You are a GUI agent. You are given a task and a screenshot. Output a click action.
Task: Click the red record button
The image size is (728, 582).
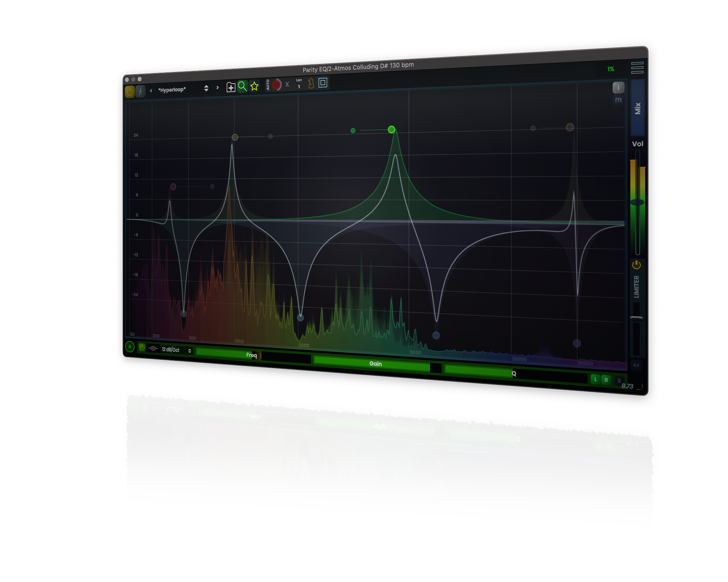(277, 85)
